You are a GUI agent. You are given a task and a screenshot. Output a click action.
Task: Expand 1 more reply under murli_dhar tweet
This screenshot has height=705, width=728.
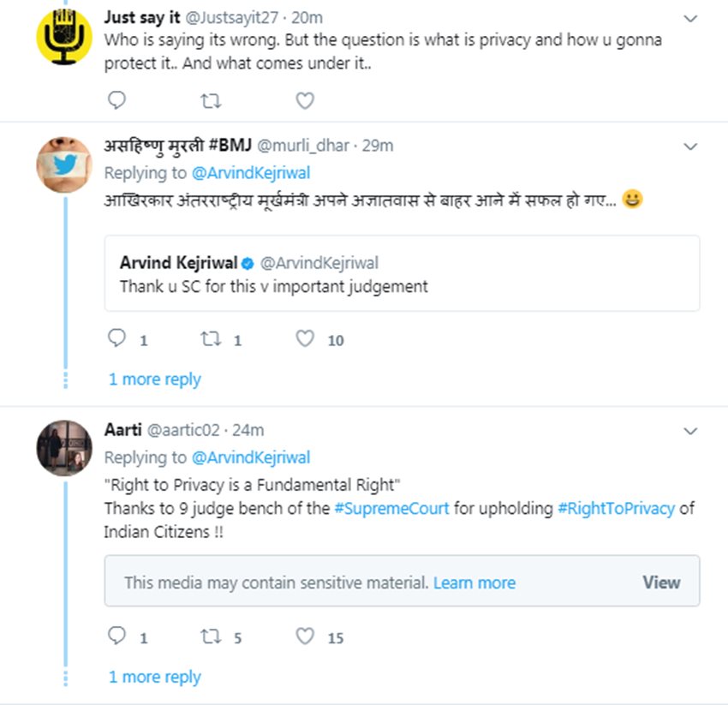click(x=155, y=379)
